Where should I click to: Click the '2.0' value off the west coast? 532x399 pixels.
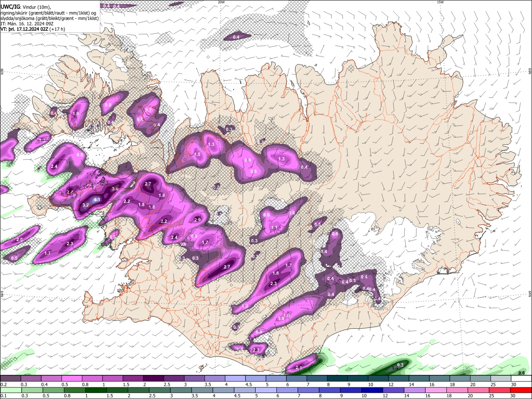[x=20, y=240]
